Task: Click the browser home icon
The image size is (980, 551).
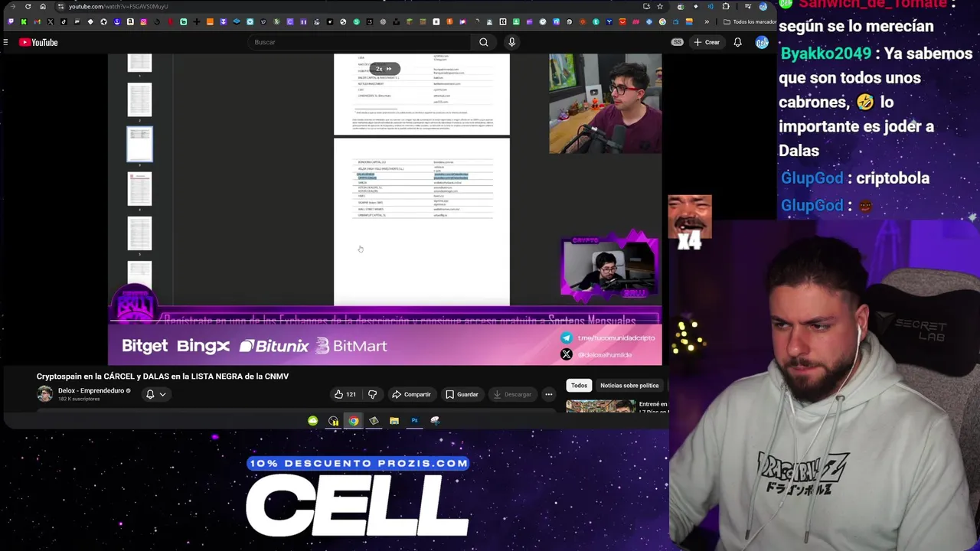Action: pos(43,6)
